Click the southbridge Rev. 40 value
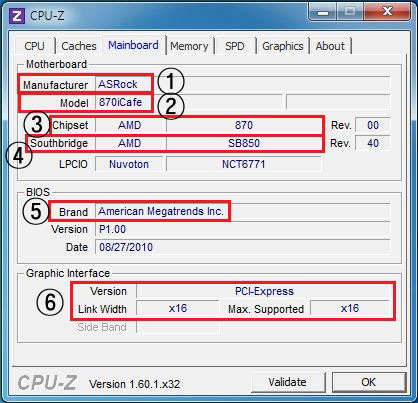This screenshot has width=418, height=403. [373, 143]
